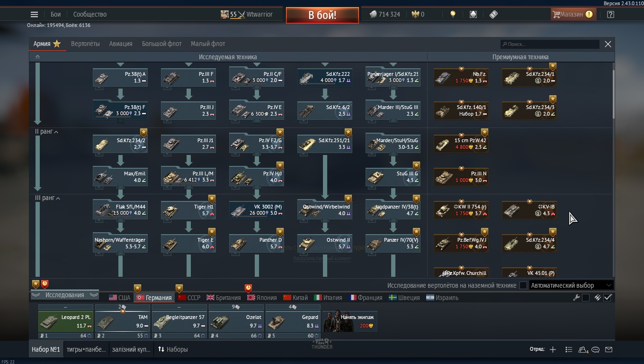Select premium KV-IB vehicle
The image size is (644, 364).
[x=529, y=210]
